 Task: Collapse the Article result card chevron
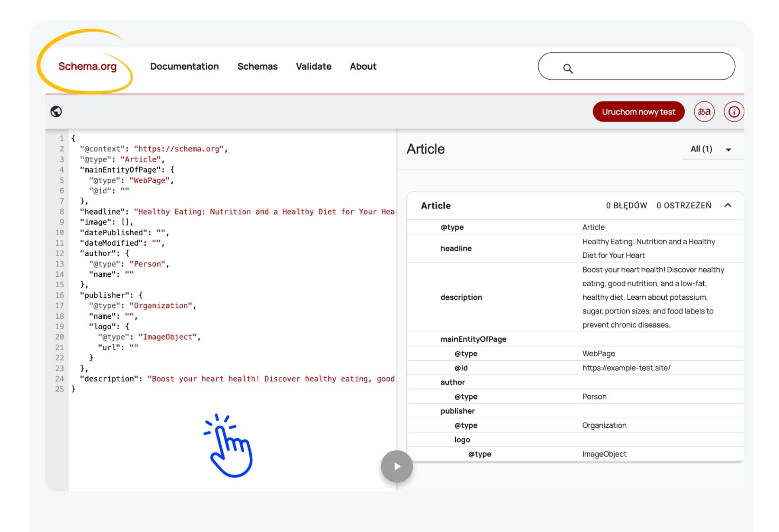pyautogui.click(x=728, y=205)
